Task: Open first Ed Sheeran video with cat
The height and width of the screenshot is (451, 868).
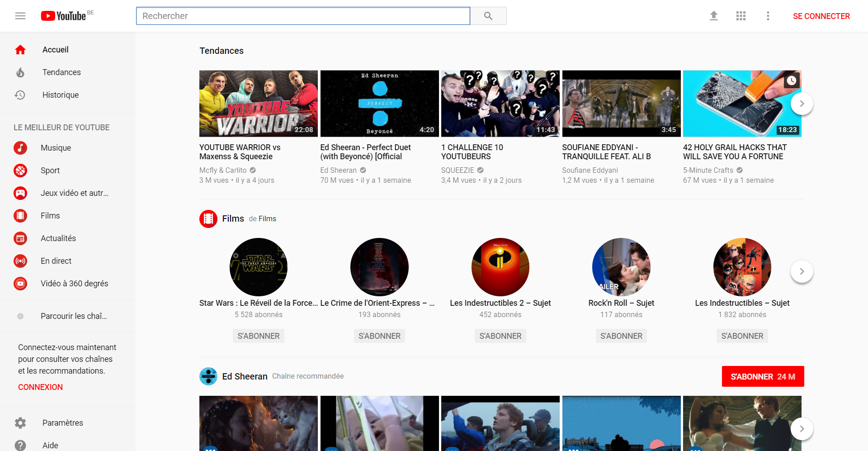Action: [259, 423]
